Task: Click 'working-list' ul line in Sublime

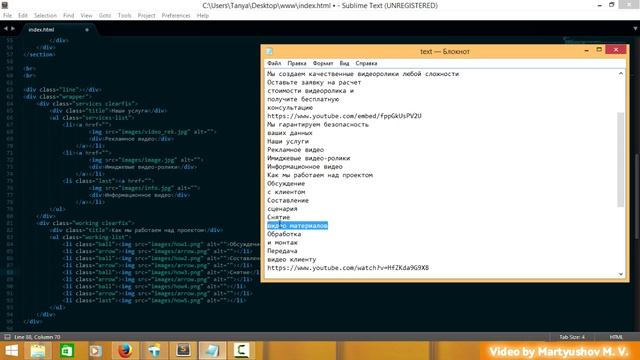Action: coord(90,237)
